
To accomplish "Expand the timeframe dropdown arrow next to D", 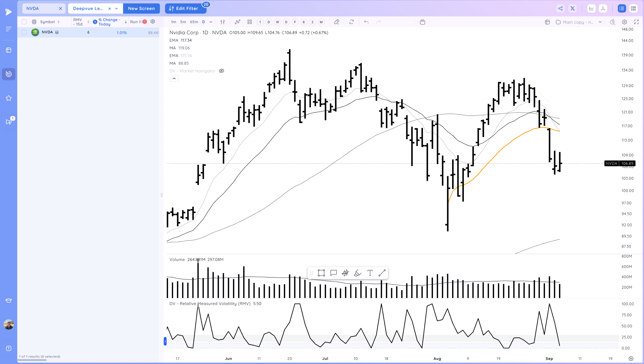I will [211, 22].
